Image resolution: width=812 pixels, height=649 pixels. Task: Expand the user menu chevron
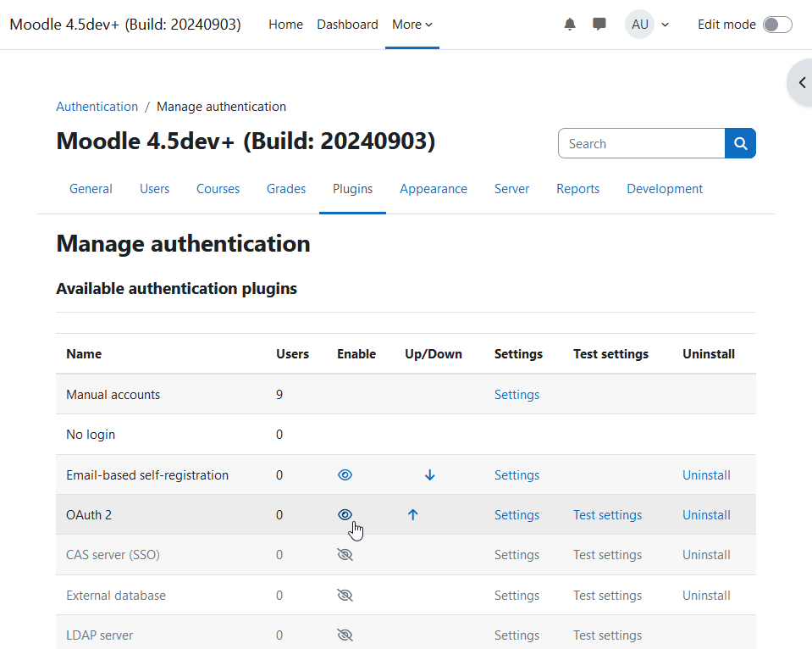(x=665, y=25)
